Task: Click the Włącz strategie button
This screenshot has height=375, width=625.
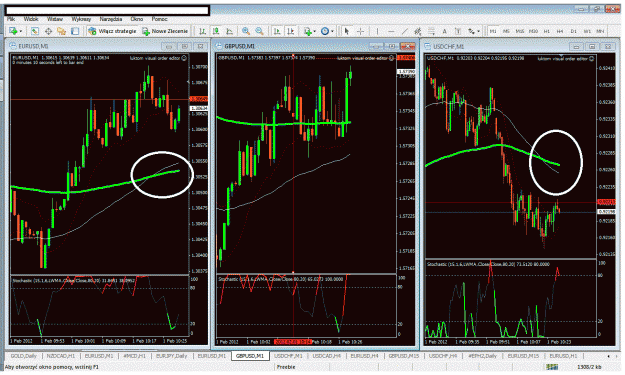Action: tap(112, 31)
